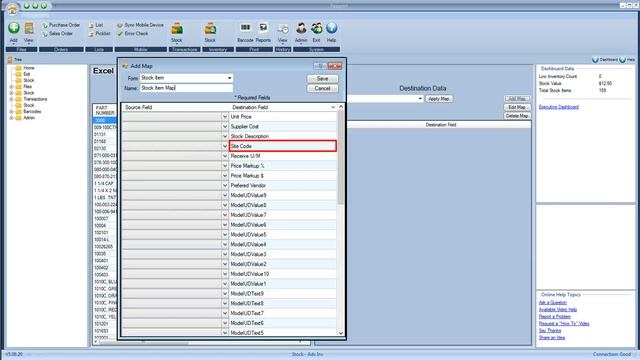The width and height of the screenshot is (640, 360).
Task: Open source field dropdown for Unit Price
Action: point(224,117)
